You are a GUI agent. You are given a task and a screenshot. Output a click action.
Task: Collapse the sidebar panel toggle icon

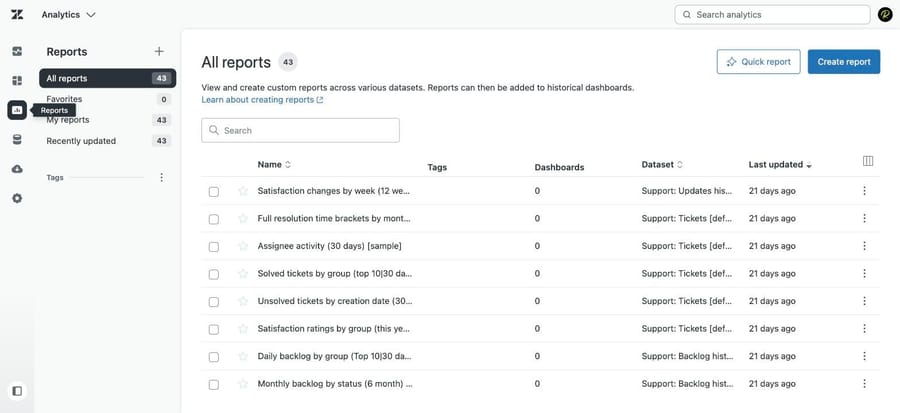tap(17, 391)
